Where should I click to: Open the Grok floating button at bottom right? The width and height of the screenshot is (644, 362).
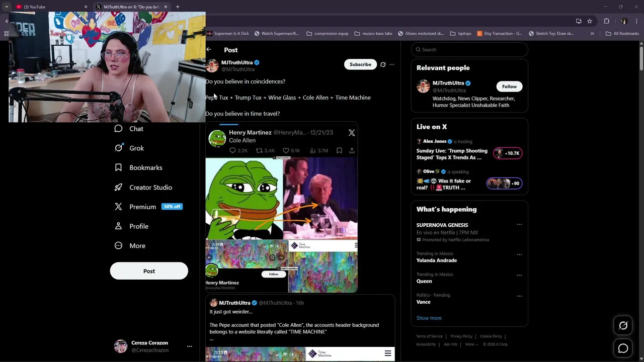coord(623,326)
